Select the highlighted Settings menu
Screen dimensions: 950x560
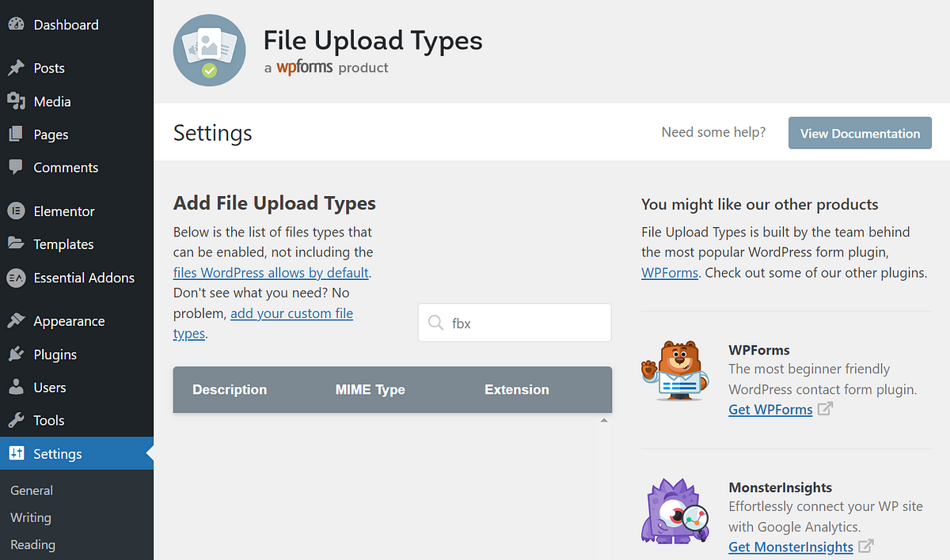(77, 454)
